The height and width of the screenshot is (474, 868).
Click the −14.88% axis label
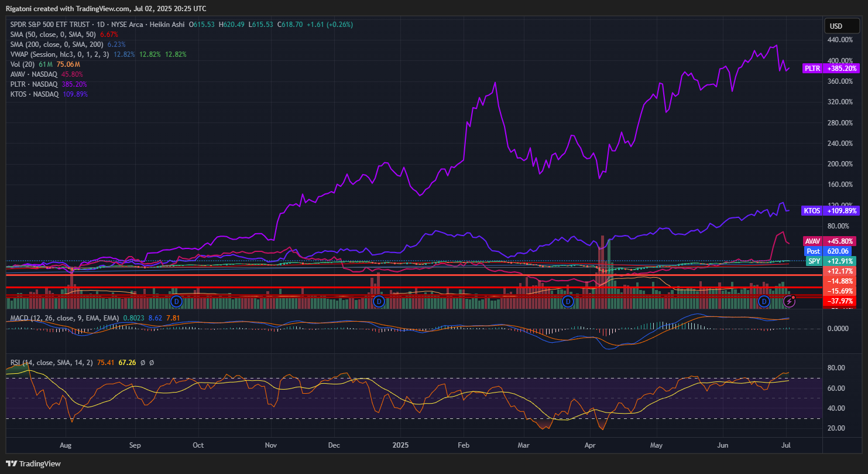(840, 281)
